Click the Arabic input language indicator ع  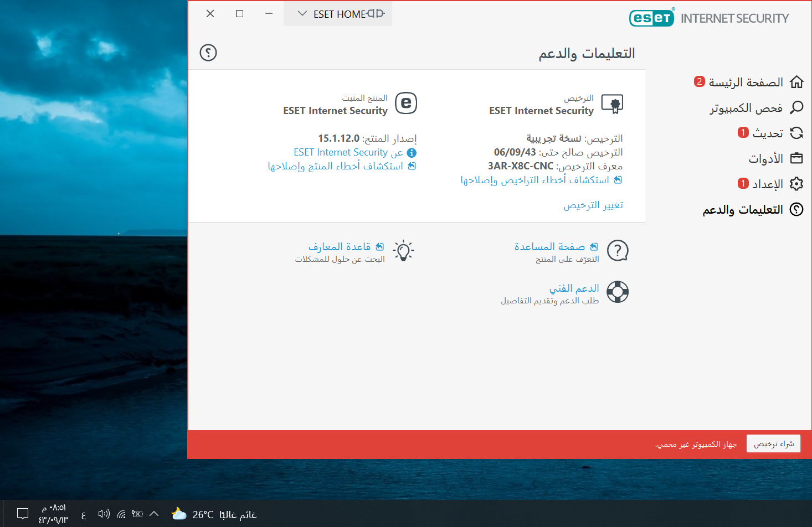click(x=84, y=515)
